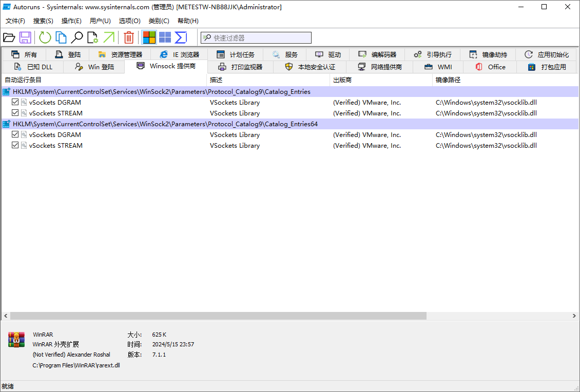Switch to the Office tab
This screenshot has width=580, height=392.
click(x=490, y=67)
